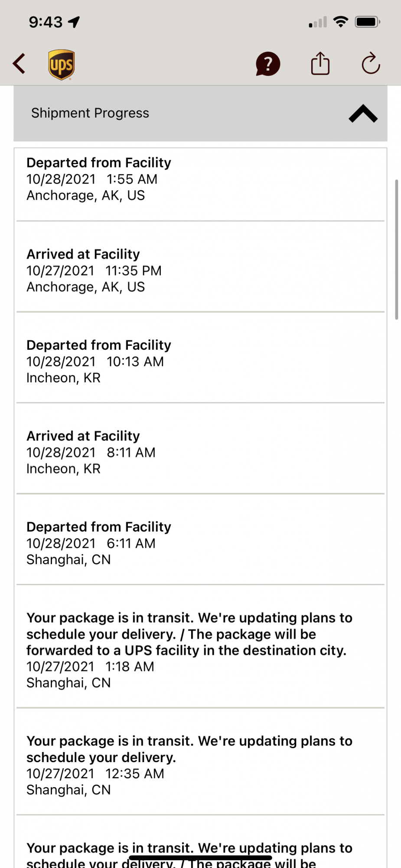
Task: Tap the cellular signal bars icon
Action: coord(318,22)
